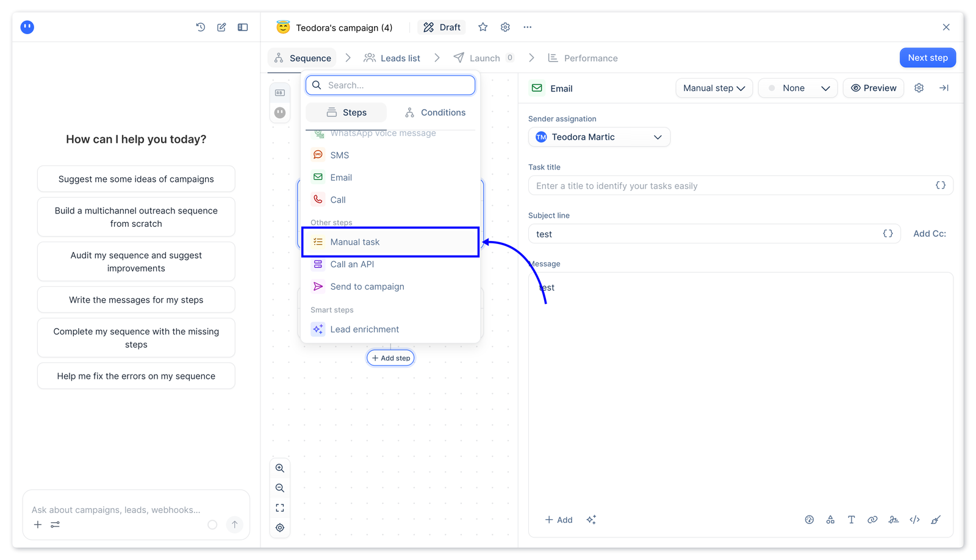This screenshot has width=976, height=560.
Task: Click the Preview button
Action: 874,88
